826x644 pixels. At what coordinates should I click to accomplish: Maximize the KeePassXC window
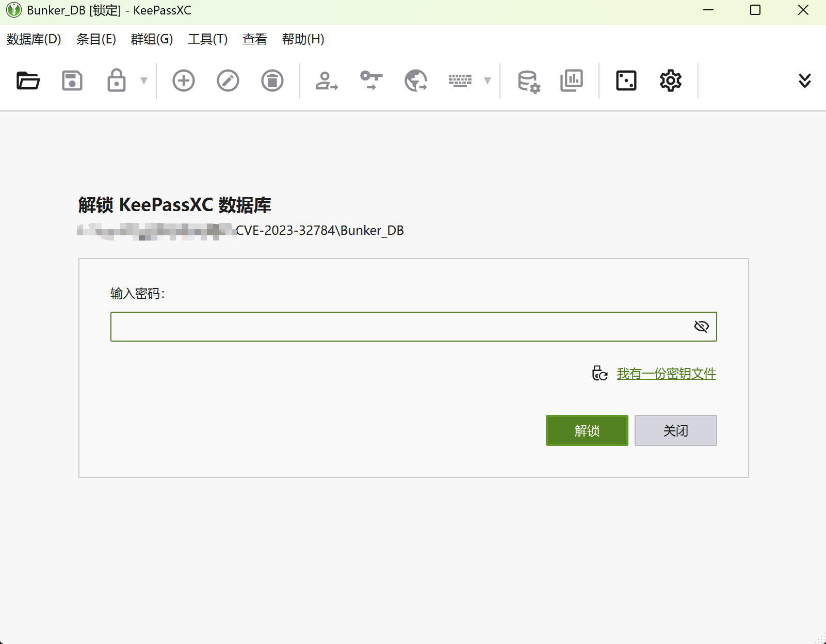[755, 10]
